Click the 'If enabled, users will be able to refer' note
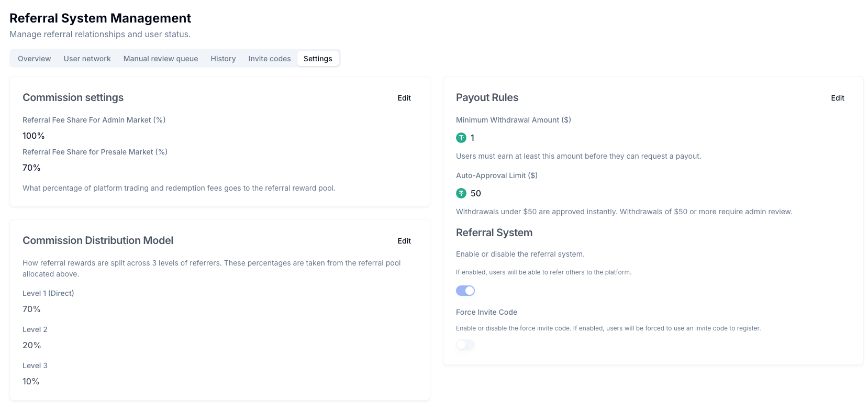 click(x=543, y=272)
